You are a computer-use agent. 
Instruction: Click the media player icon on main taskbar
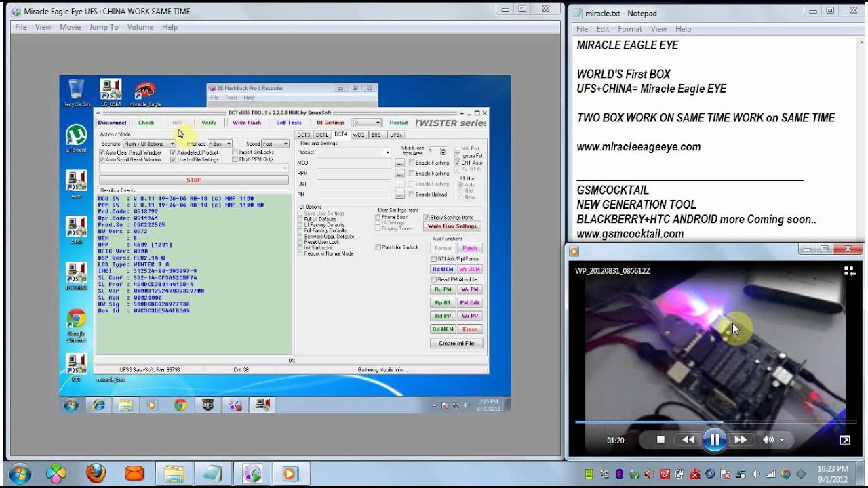click(290, 473)
